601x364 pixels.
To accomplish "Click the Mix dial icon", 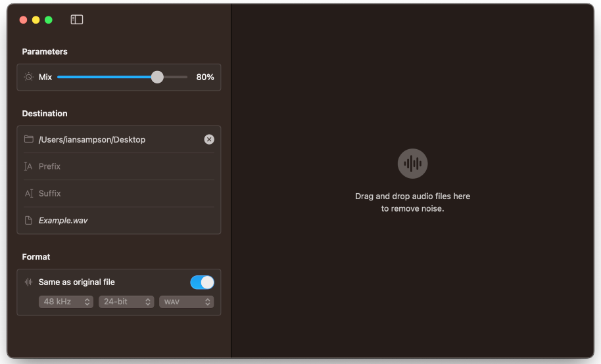I will pyautogui.click(x=29, y=77).
